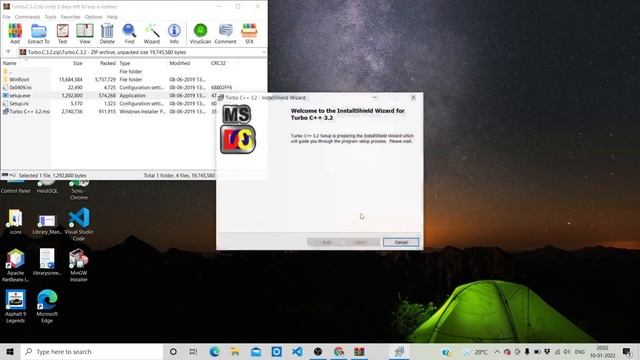This screenshot has width=640, height=360.
Task: Click the ENG language indicator
Action: (580, 351)
